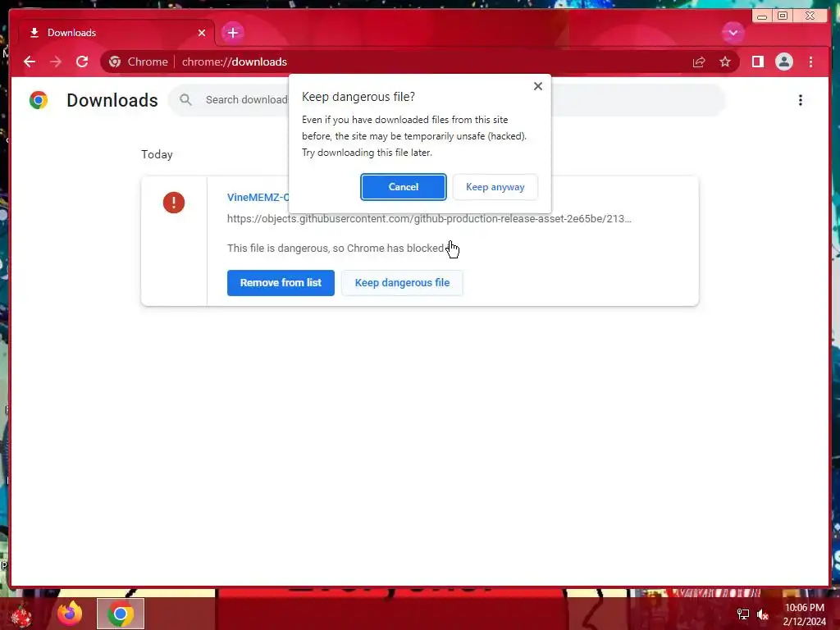
Task: Click the Search downloads field
Action: click(447, 99)
